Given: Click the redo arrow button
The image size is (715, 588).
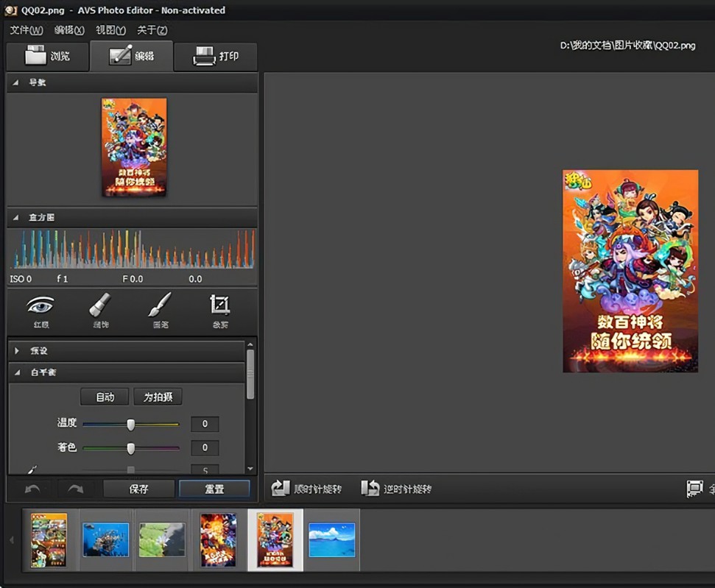Looking at the screenshot, I should pos(75,489).
